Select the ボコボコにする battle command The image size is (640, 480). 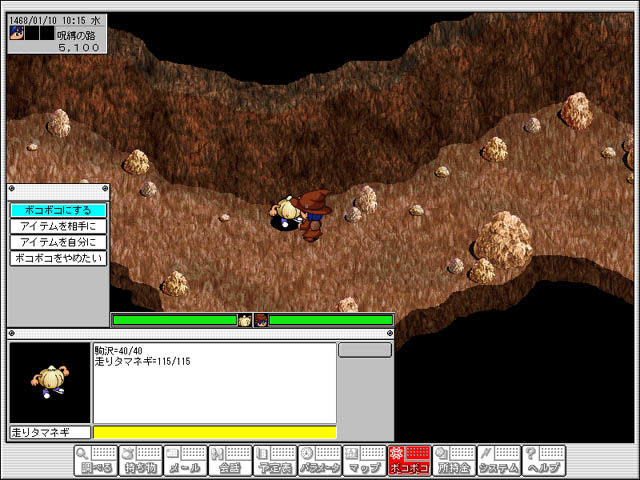tap(58, 211)
